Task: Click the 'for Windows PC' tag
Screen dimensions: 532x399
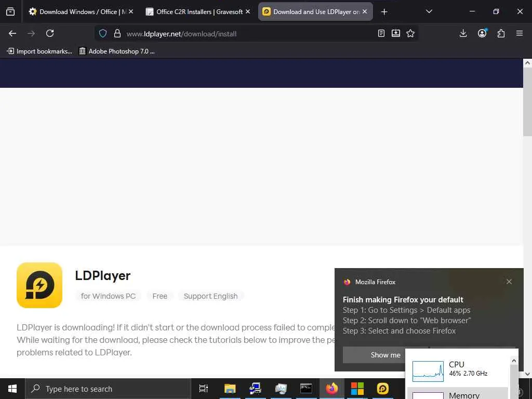Action: pos(108,296)
